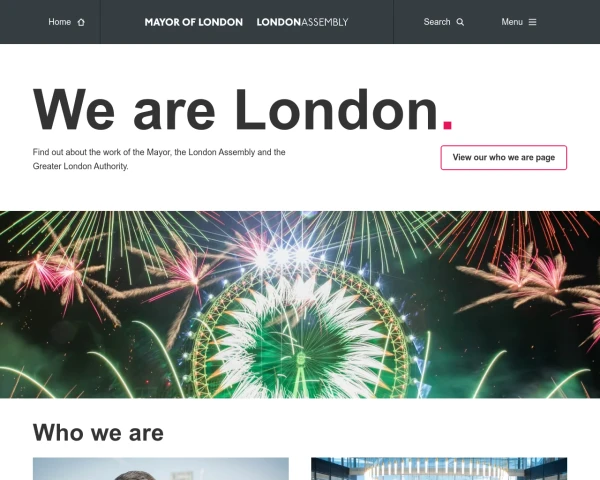Viewport: 600px width, 480px height.
Task: Click View our who we are page
Action: 504,157
